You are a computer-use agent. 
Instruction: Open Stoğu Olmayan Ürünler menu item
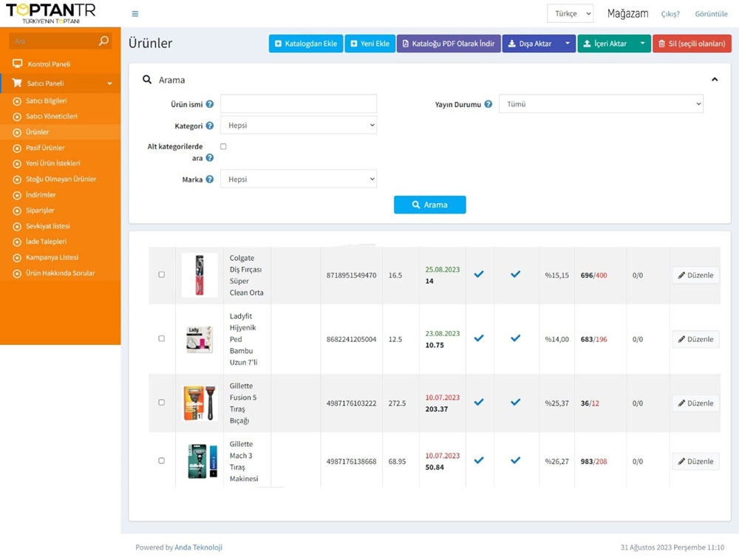click(x=61, y=179)
